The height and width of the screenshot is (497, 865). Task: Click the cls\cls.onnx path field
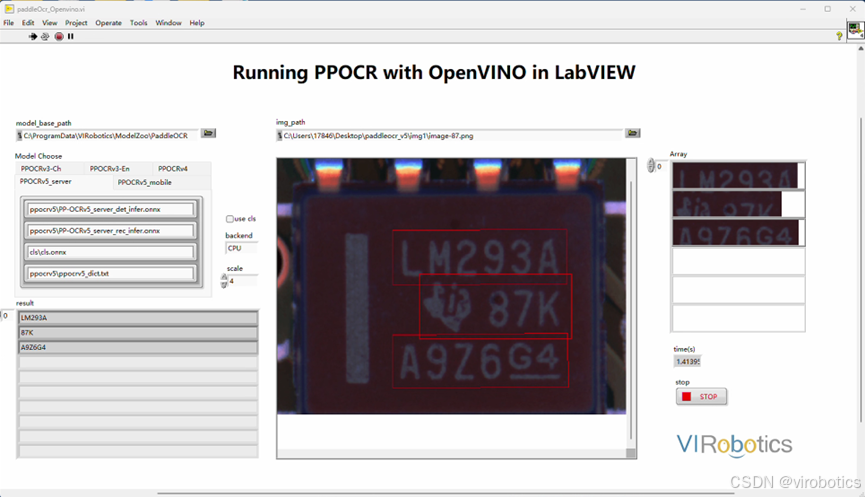[x=111, y=252]
